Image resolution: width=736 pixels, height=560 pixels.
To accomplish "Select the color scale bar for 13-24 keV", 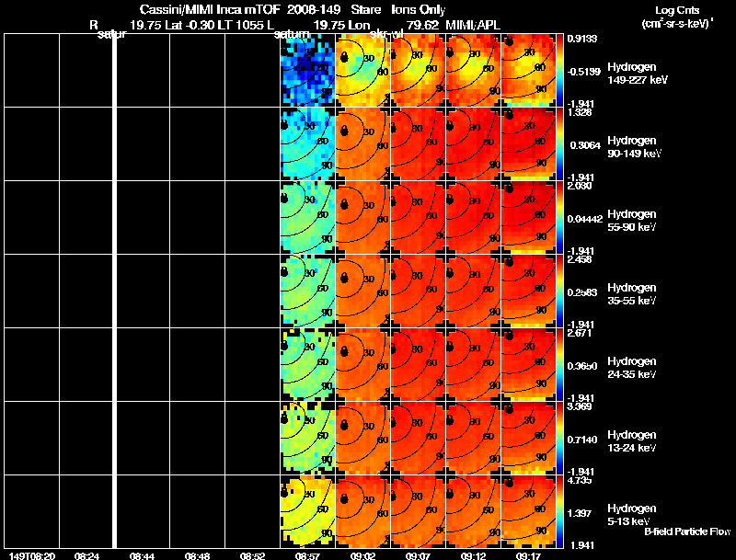I will click(x=559, y=438).
